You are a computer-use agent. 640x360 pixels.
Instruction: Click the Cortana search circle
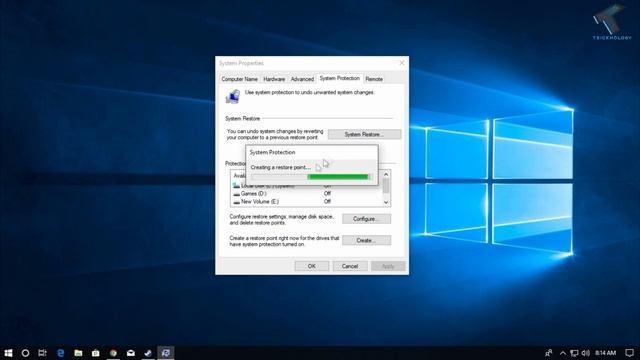pyautogui.click(x=25, y=353)
